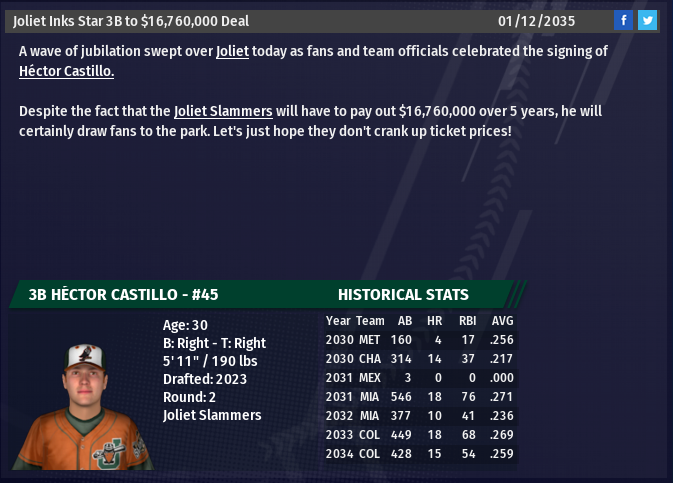
Task: Click the news headline about Joliet signing
Action: pos(131,21)
